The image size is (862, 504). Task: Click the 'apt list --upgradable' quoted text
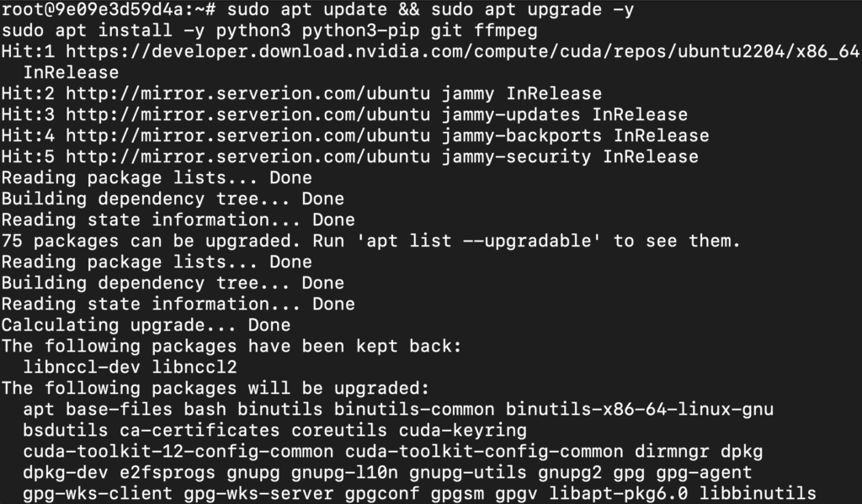point(478,241)
